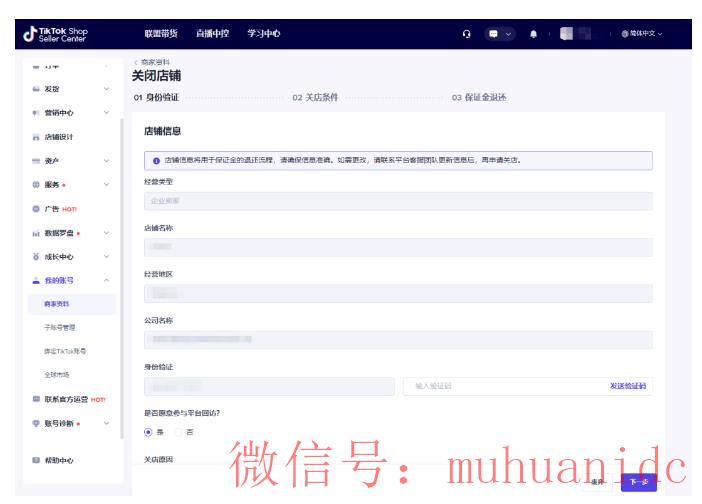Viewport: 702px width, 504px height.
Task: Click the 发送验证码 link
Action: click(x=627, y=386)
